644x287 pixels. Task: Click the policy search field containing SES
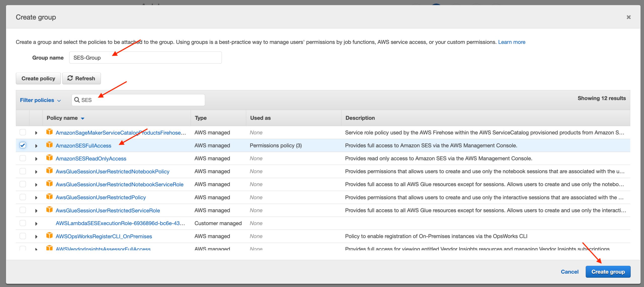(x=138, y=100)
